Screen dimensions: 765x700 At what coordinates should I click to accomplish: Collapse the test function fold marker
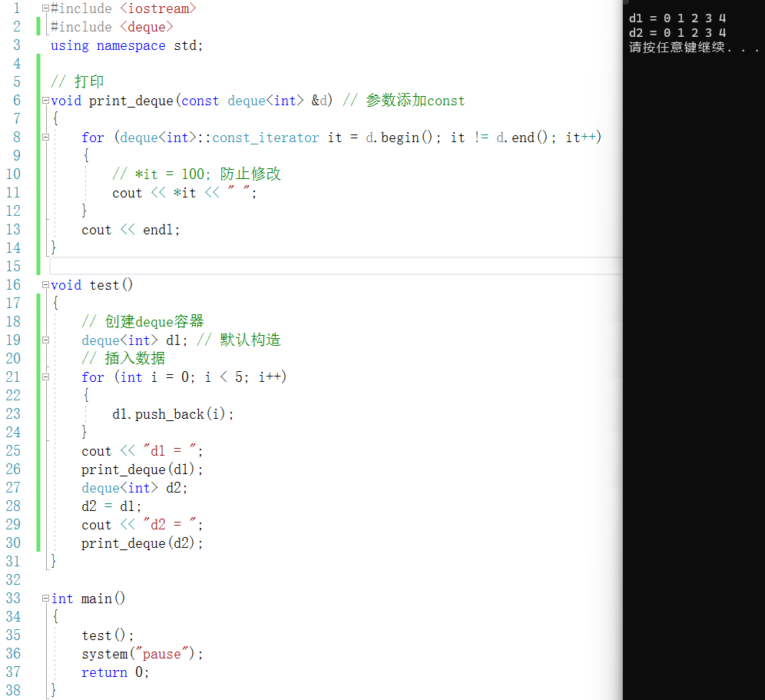[x=45, y=285]
